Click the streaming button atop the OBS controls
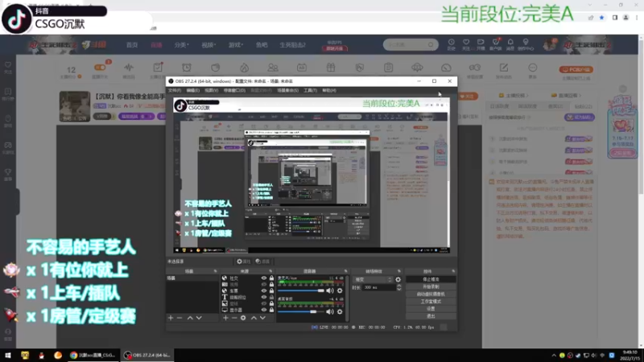The width and height of the screenshot is (644, 362). [x=431, y=279]
